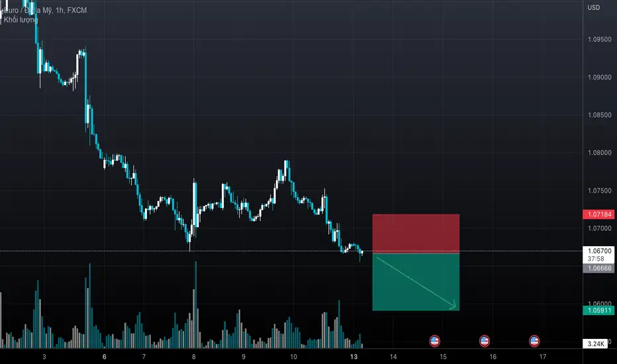Screen dimensions: 617x364
Task: Click the 1.09500 price axis label
Action: [599, 39]
